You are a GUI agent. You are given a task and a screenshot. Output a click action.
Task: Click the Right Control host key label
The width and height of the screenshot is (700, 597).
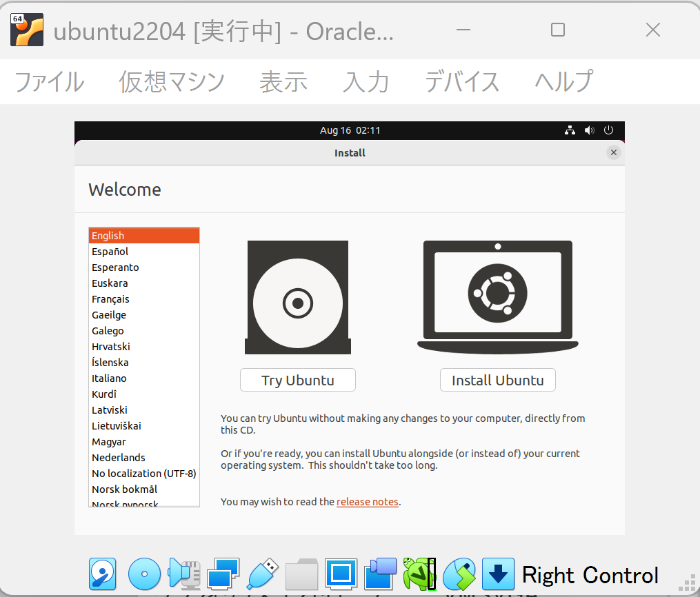click(590, 575)
